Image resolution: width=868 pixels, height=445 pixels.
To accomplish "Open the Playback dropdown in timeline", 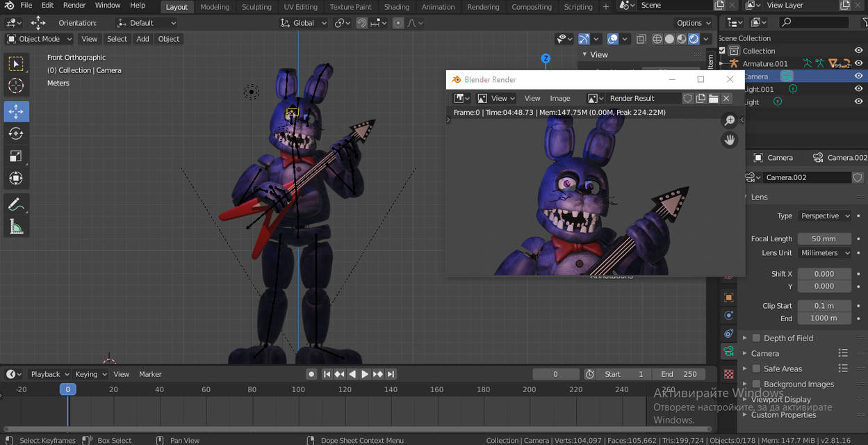I will (x=49, y=374).
